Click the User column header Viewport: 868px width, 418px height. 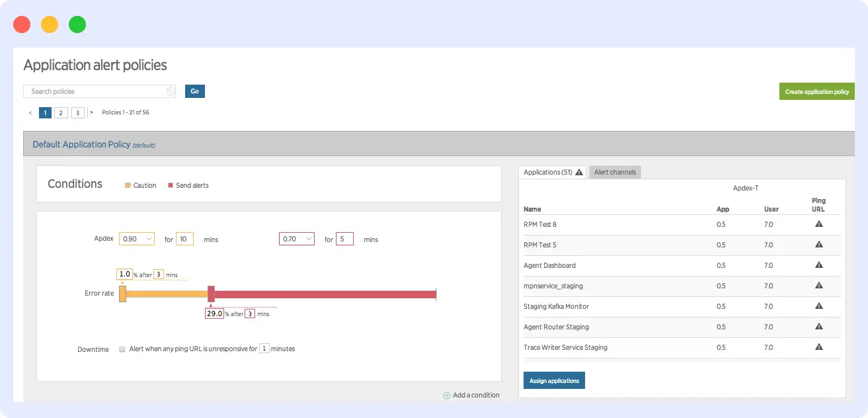[x=771, y=209]
